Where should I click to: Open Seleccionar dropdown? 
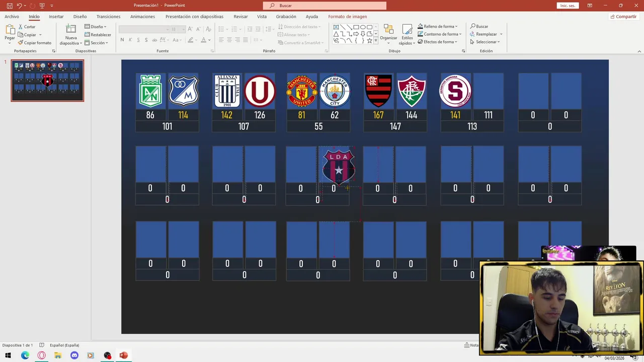click(485, 42)
